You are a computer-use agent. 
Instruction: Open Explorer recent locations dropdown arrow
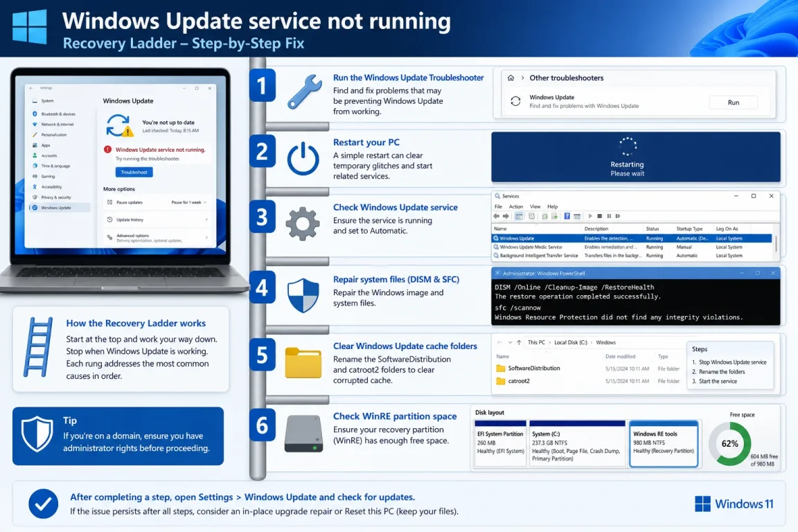click(510, 342)
